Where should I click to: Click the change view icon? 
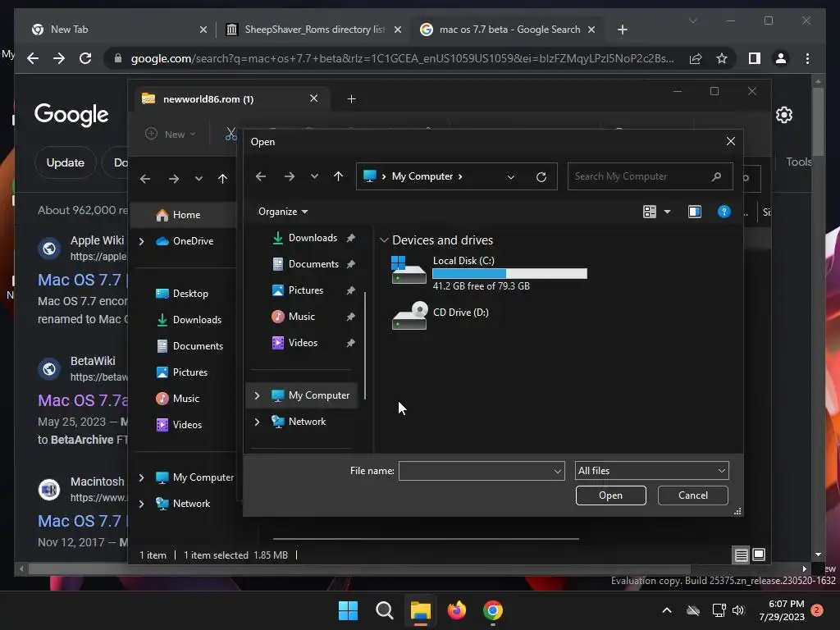[x=650, y=212]
